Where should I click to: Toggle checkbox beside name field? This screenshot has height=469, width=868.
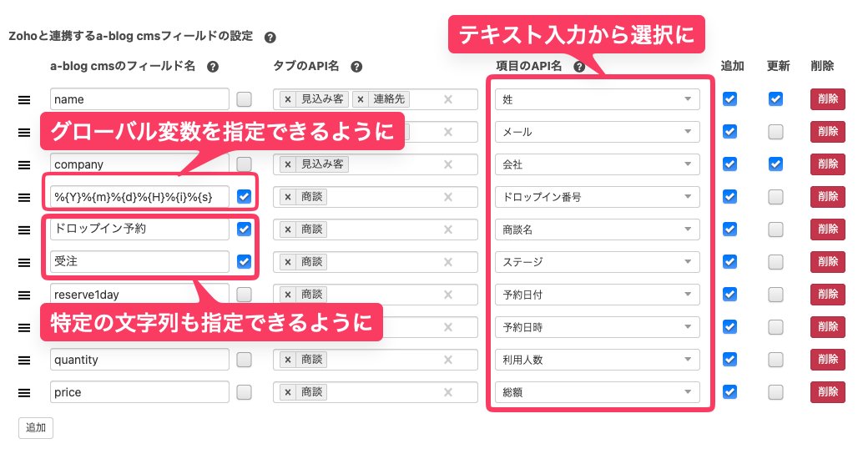244,99
